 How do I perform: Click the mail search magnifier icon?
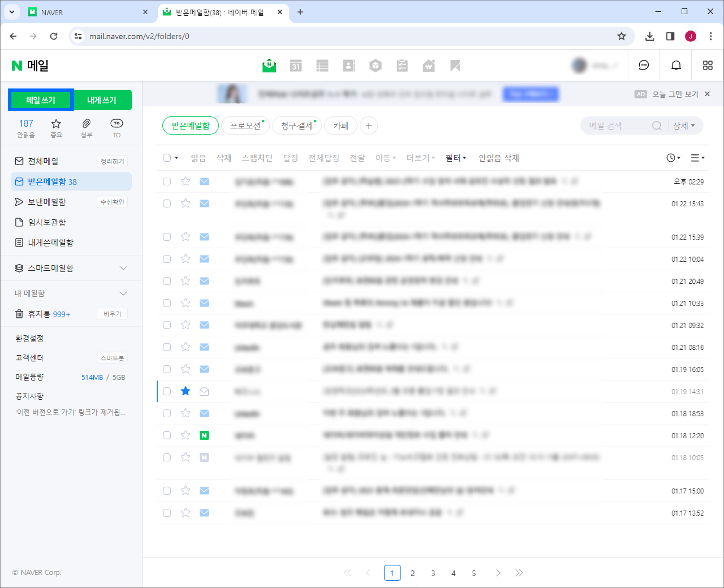pyautogui.click(x=657, y=126)
